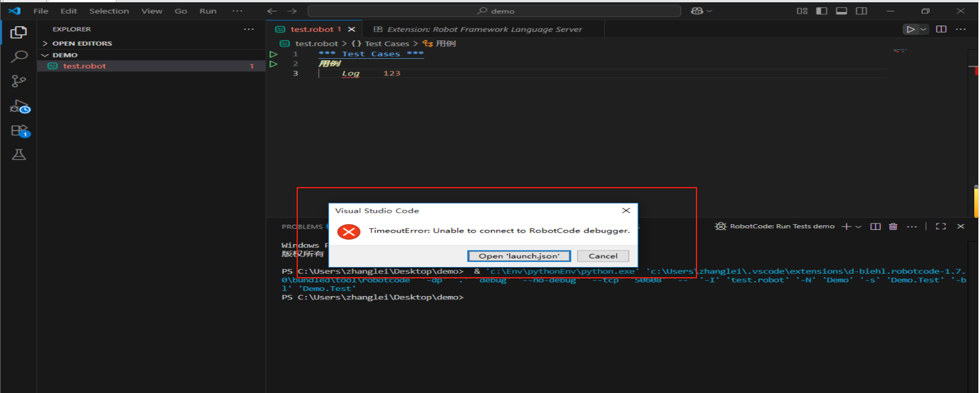
Task: Switch to the test.robot tab
Action: tap(315, 29)
